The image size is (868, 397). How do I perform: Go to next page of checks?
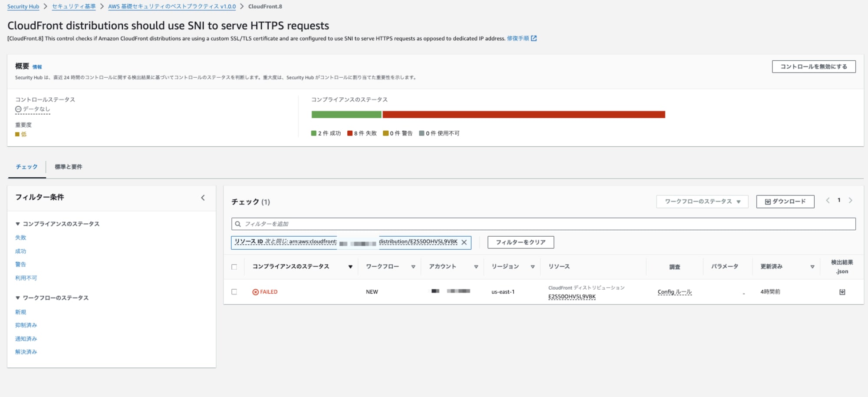pyautogui.click(x=851, y=200)
